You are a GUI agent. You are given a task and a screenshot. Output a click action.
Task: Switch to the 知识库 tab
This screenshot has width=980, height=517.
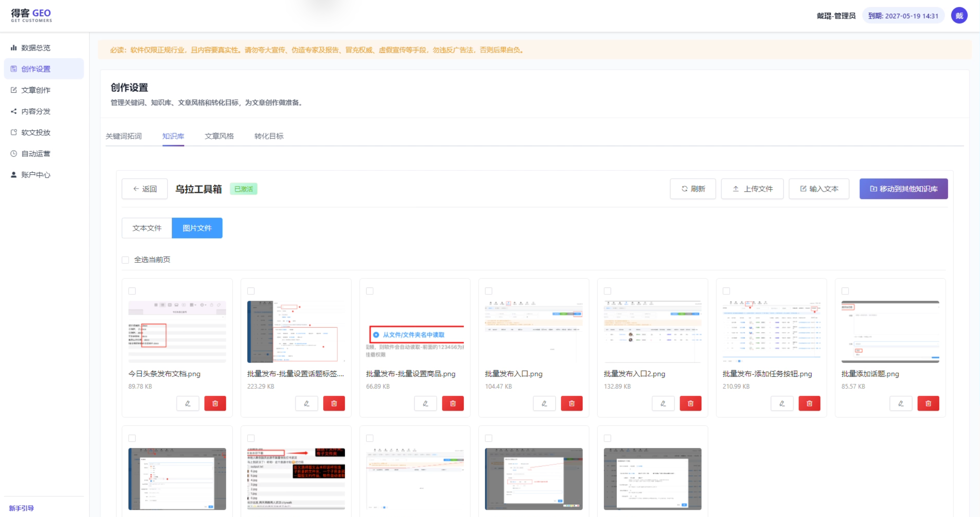tap(173, 136)
